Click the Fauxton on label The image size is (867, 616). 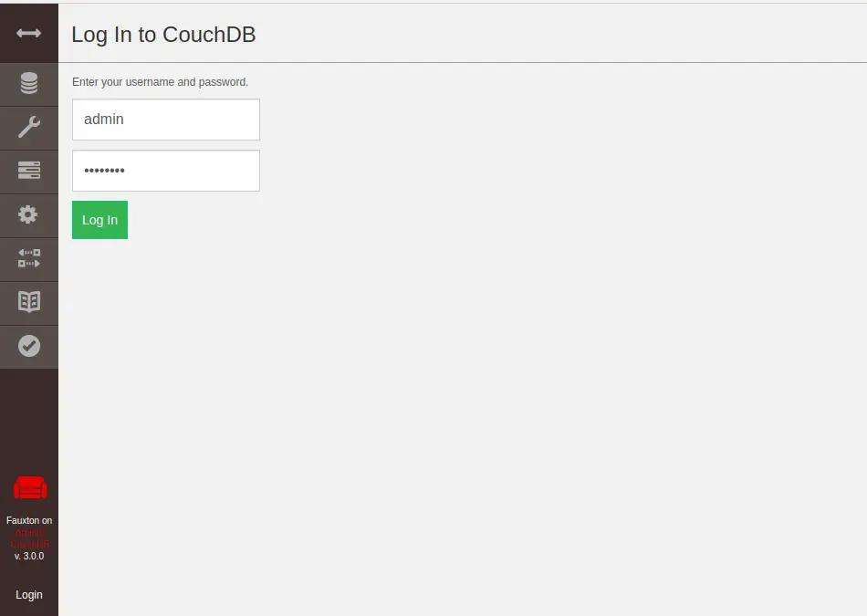29,520
